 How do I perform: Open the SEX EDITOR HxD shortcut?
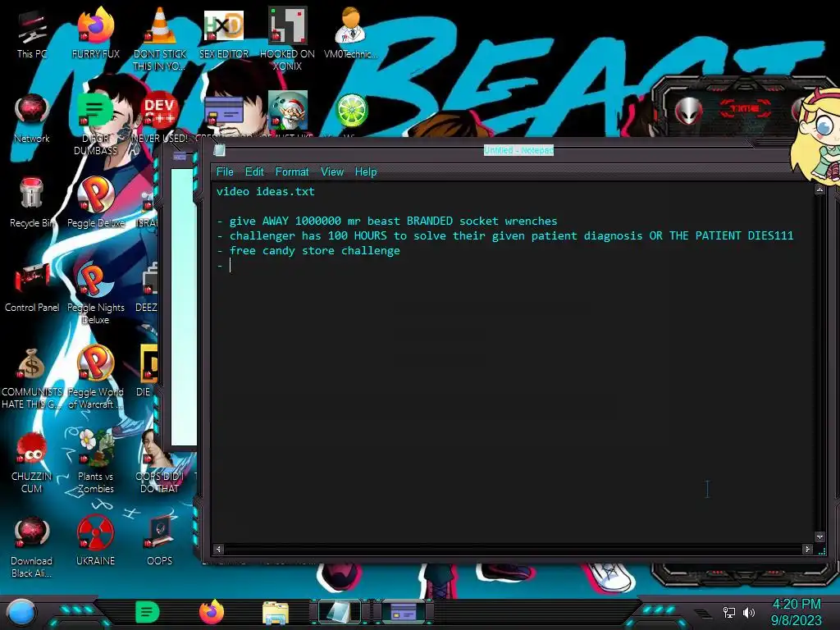pos(223,34)
